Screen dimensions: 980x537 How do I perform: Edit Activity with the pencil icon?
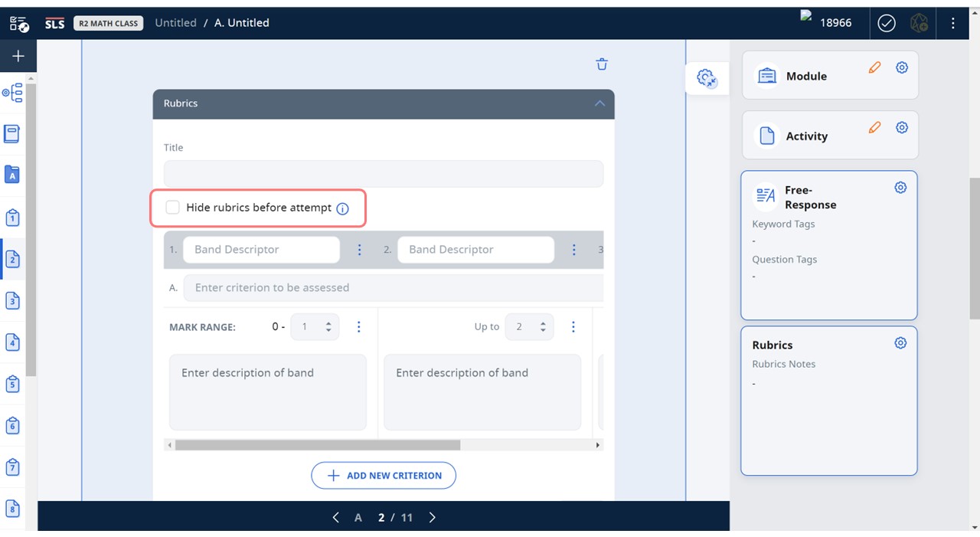(x=874, y=128)
